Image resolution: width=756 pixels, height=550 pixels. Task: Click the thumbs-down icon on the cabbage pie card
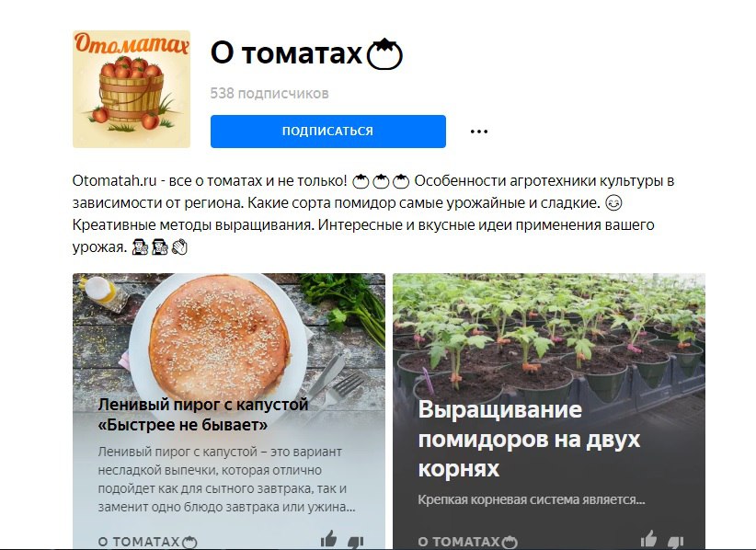click(355, 542)
